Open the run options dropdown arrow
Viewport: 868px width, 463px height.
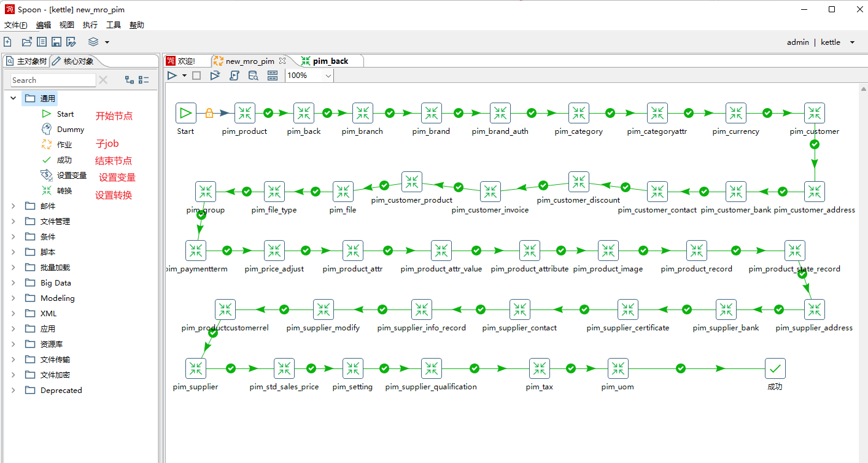coord(184,76)
